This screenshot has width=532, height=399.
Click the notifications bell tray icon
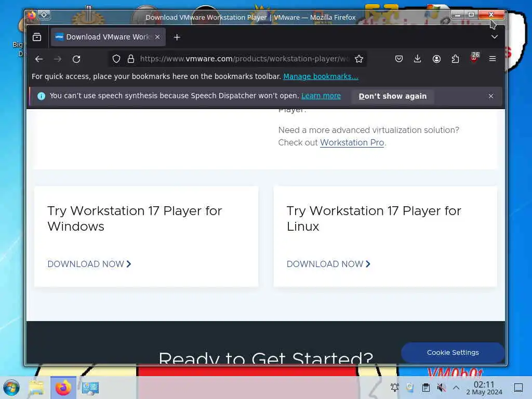tap(395, 388)
